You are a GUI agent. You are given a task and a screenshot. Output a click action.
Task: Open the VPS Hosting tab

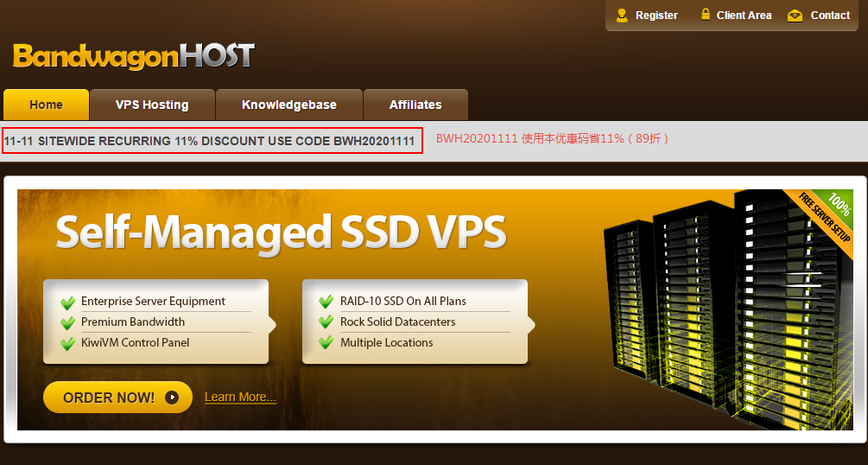(x=152, y=105)
